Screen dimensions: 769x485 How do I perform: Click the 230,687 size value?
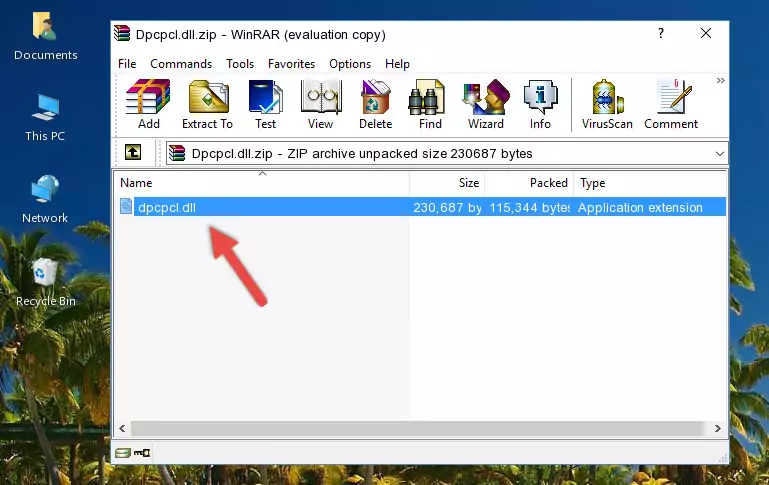(x=447, y=207)
